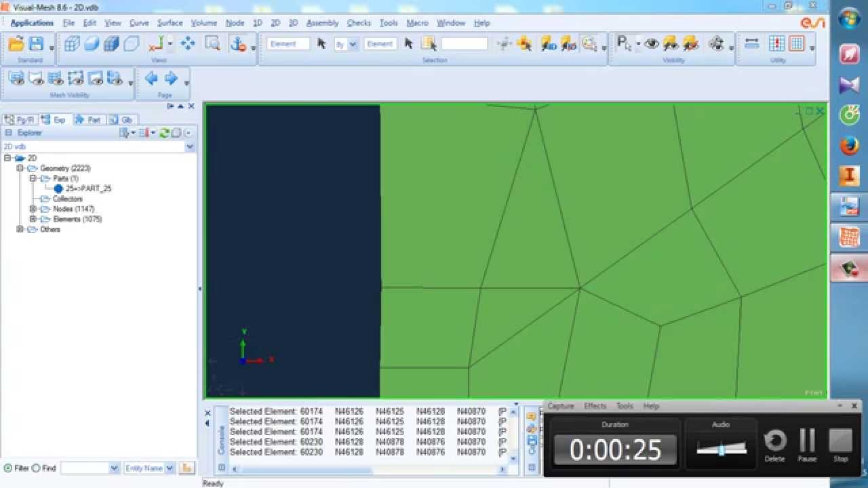Image resolution: width=868 pixels, height=488 pixels.
Task: Collapse the 2D root tree node
Action: (x=7, y=158)
